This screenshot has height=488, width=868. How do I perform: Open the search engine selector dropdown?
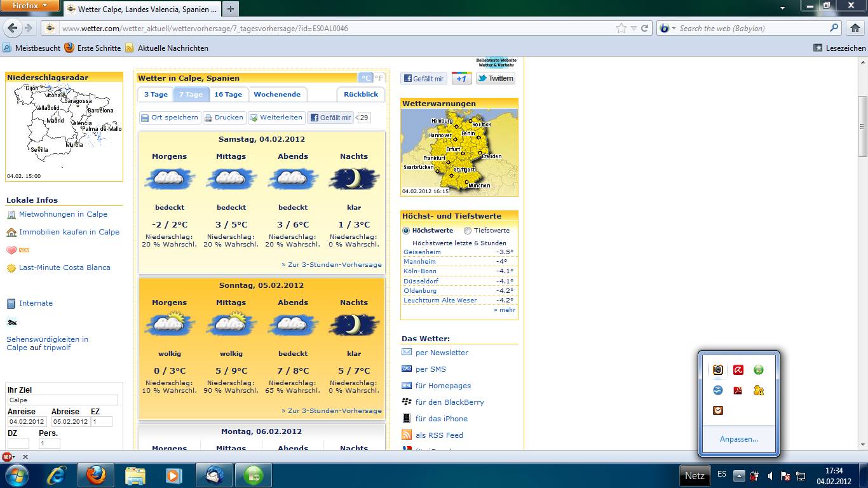[667, 28]
